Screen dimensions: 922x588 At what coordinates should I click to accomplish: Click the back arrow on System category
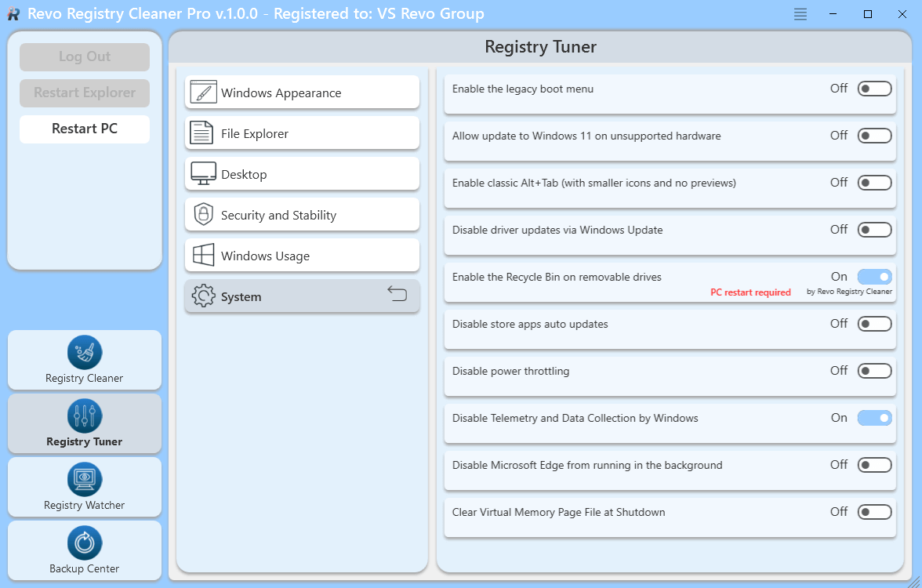point(397,294)
